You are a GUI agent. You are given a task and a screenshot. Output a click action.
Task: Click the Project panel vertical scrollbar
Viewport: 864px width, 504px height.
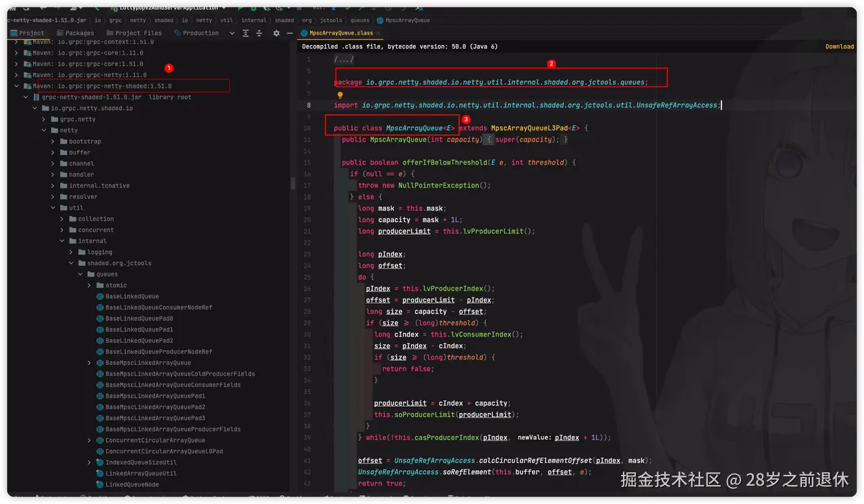tap(293, 184)
